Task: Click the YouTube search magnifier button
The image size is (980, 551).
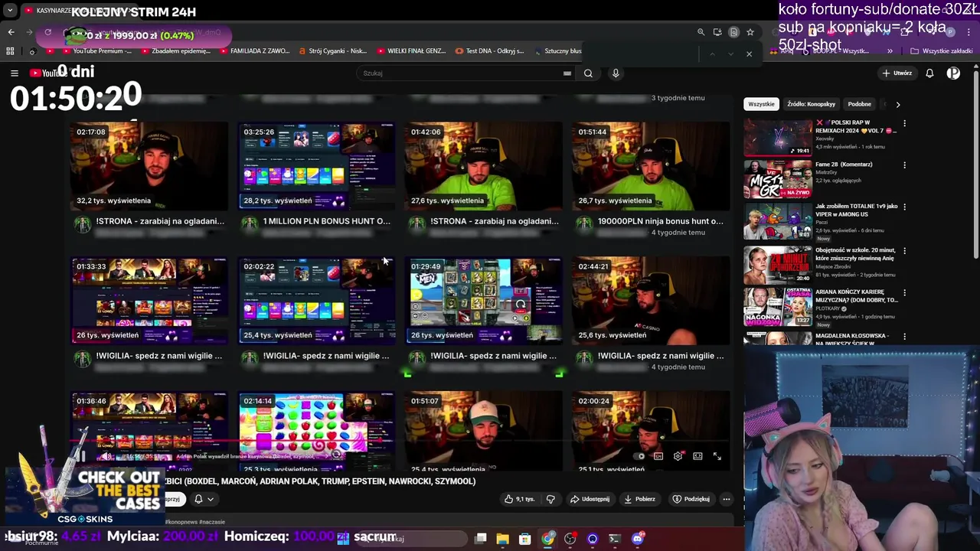Action: click(588, 73)
